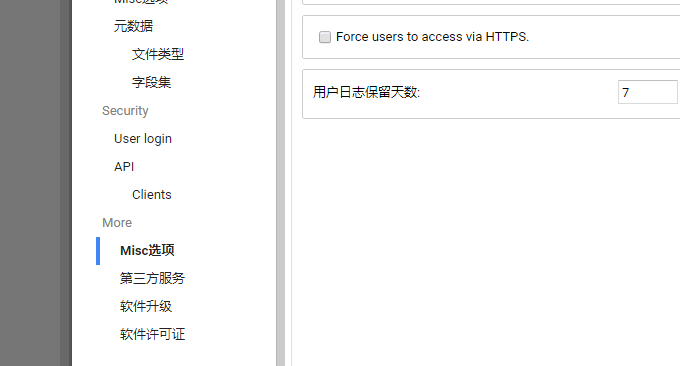Screen dimensions: 680x366
Task: Open 软件许可证 page
Action: (152, 334)
